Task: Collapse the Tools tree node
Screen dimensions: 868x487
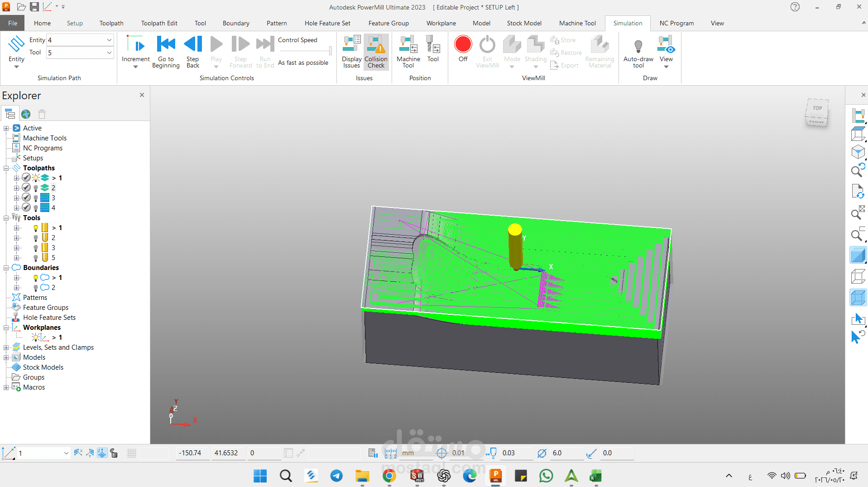Action: (6, 218)
